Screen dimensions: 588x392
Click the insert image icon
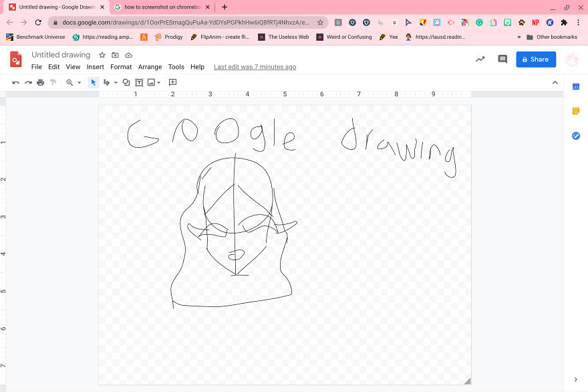(150, 82)
